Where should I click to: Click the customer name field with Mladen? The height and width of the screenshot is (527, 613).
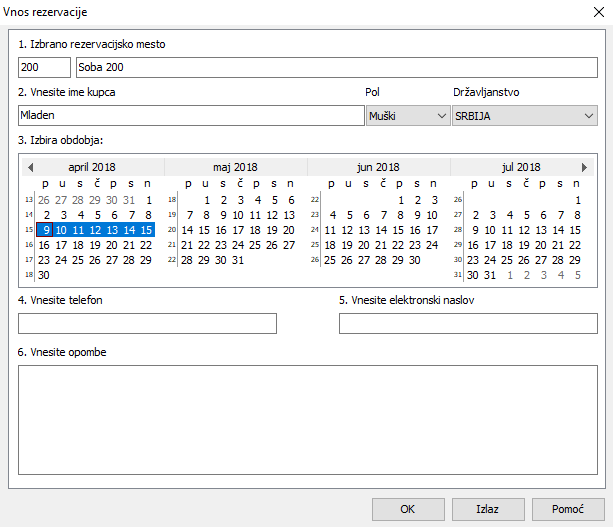pyautogui.click(x=191, y=116)
